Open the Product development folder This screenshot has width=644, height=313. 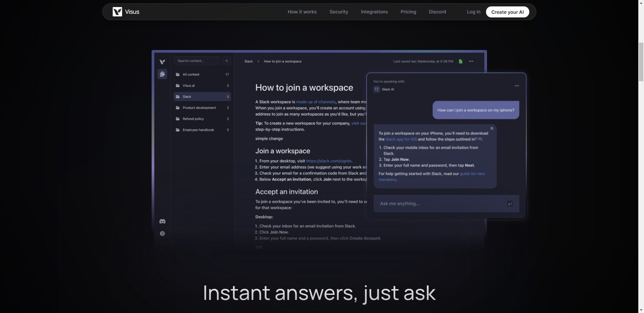[202, 108]
